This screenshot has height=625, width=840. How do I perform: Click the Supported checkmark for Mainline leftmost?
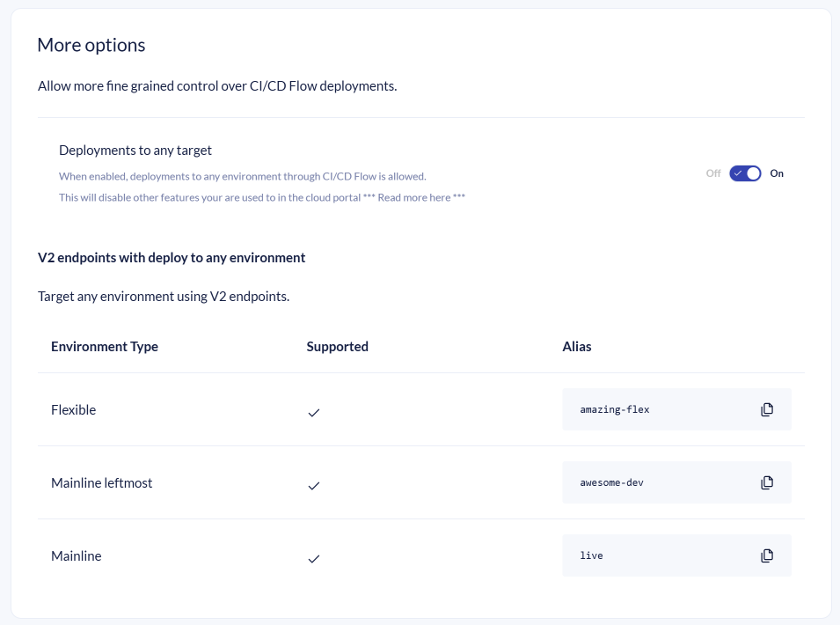click(314, 485)
